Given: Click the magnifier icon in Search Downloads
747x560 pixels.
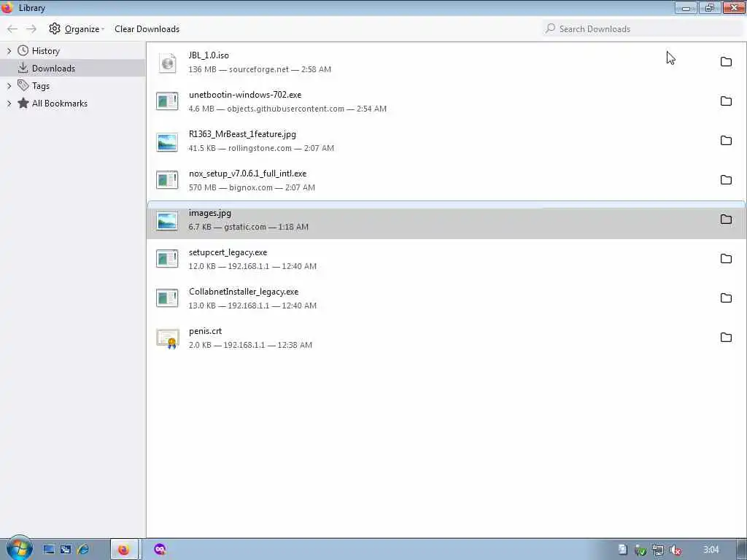Looking at the screenshot, I should point(550,28).
